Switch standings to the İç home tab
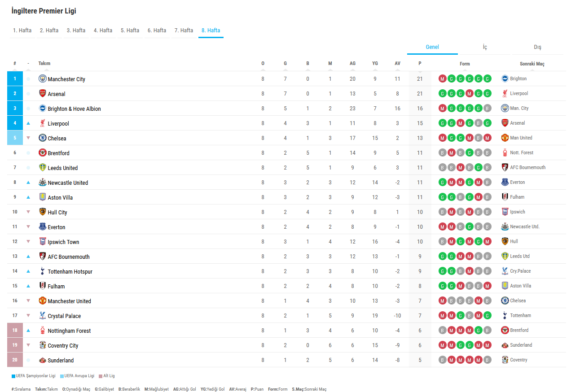 tap(485, 47)
